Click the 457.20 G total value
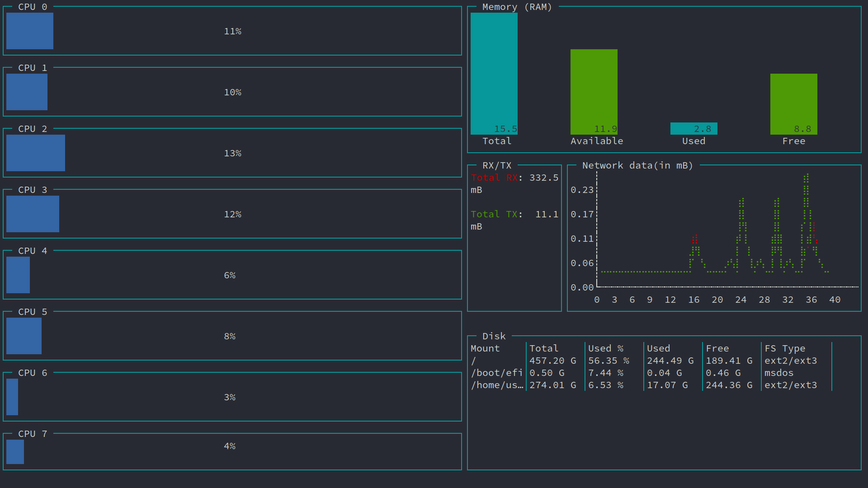The image size is (868, 488). (x=552, y=361)
